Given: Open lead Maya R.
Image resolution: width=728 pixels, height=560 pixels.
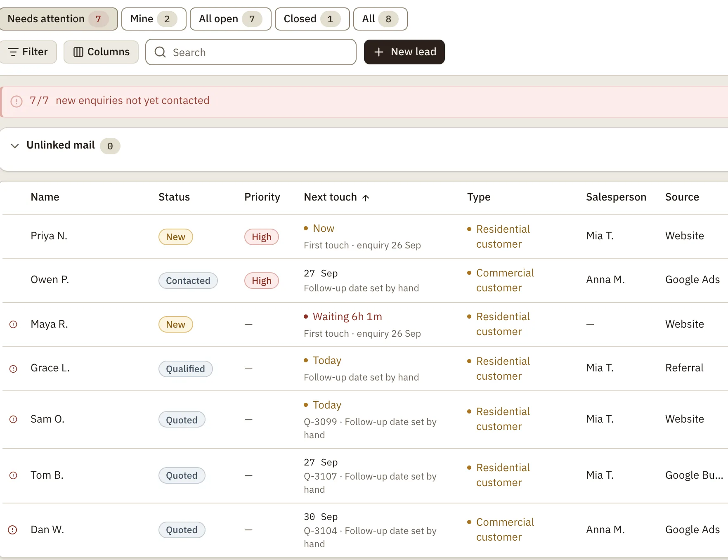Looking at the screenshot, I should click(49, 324).
